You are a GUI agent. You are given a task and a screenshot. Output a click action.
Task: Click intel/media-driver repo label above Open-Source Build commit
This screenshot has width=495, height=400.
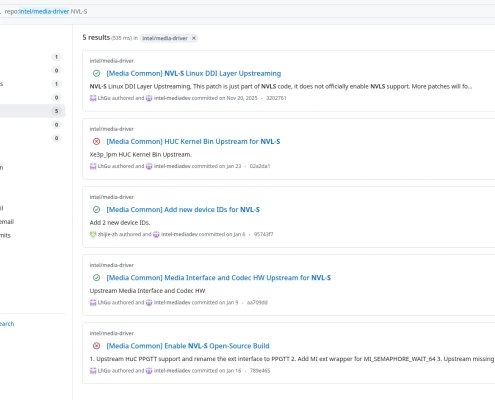coord(112,333)
